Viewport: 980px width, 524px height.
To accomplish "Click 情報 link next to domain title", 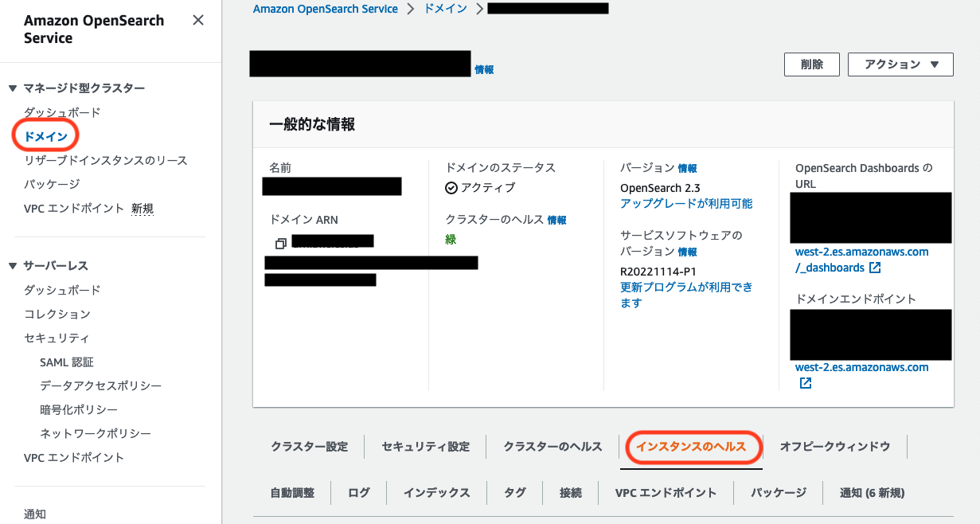I will pos(484,70).
